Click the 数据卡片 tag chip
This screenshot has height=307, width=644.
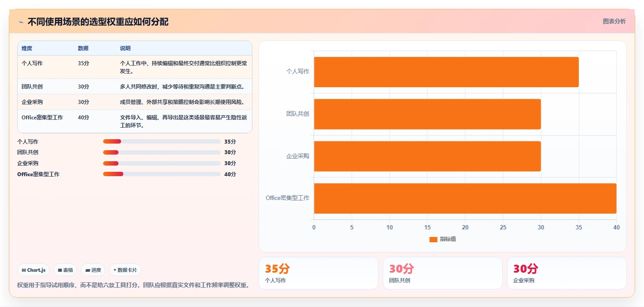(125, 270)
